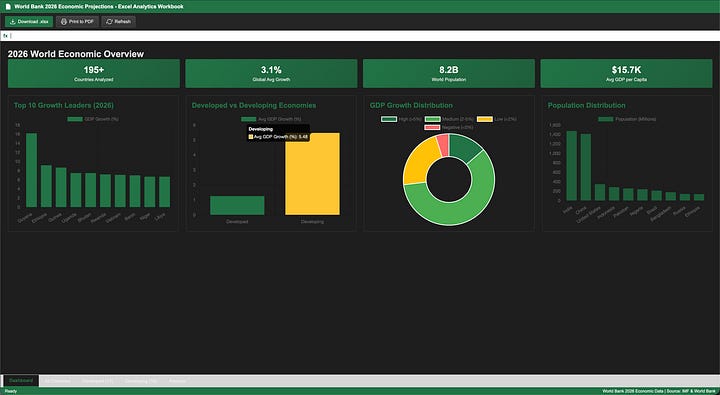Toggle the Low growth yellow legend swatch
This screenshot has width=720, height=395.
(x=485, y=119)
